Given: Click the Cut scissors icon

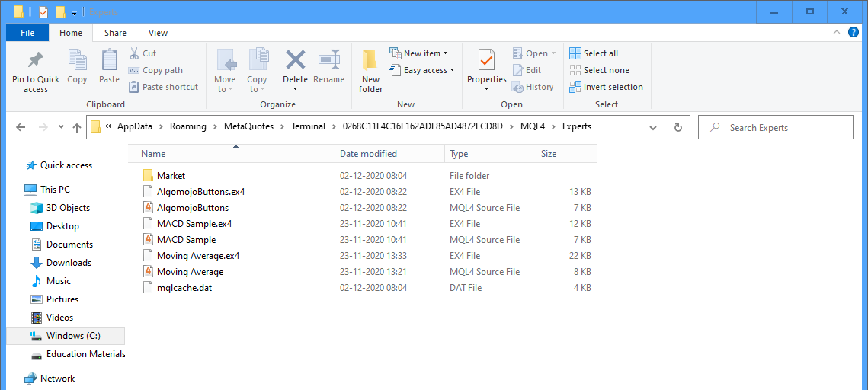Looking at the screenshot, I should (x=134, y=53).
